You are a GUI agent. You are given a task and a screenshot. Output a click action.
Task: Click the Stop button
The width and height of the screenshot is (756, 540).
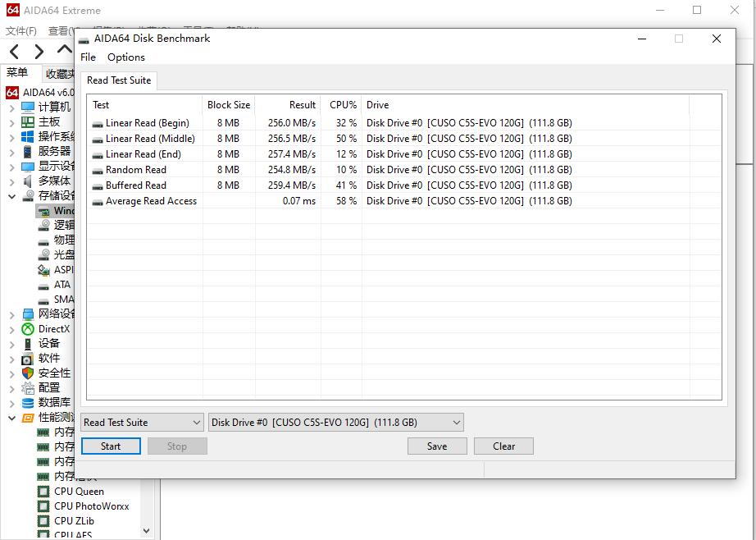tap(177, 446)
